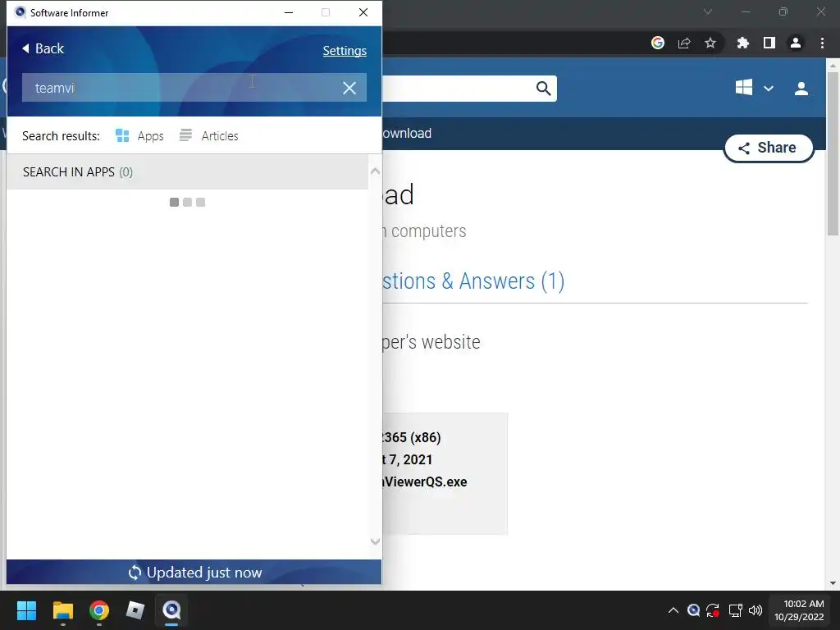Open Roblox from the taskbar
The height and width of the screenshot is (630, 840).
click(135, 610)
